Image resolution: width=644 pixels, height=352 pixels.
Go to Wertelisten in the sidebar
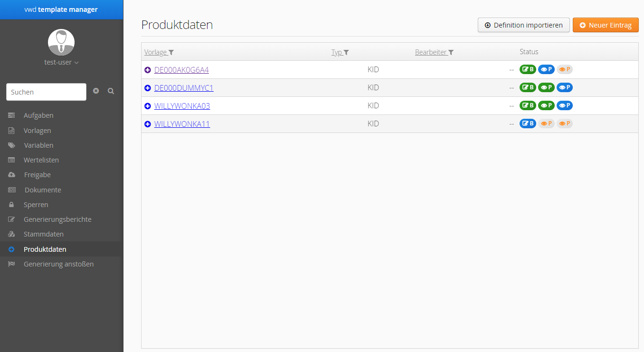pos(41,160)
